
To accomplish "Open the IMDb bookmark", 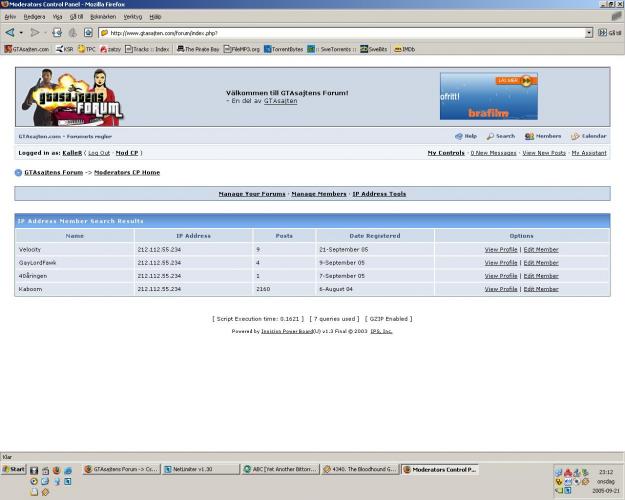I will pos(404,49).
